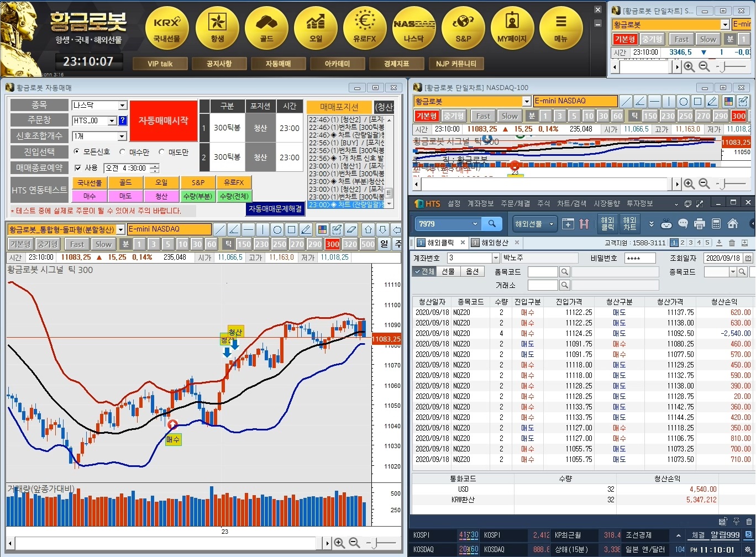Click the add new window icon in HTS toolbar
The width and height of the screenshot is (756, 557).
(x=568, y=224)
